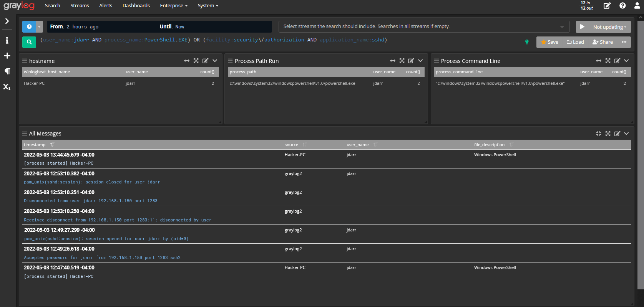Viewport: 644px width, 307px height.
Task: Start search auto-refresh with the play button
Action: (583, 27)
